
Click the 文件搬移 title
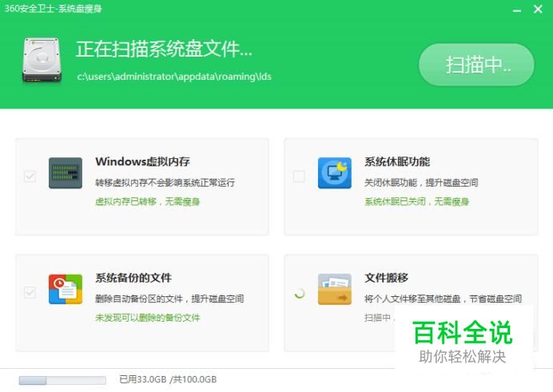(x=386, y=278)
